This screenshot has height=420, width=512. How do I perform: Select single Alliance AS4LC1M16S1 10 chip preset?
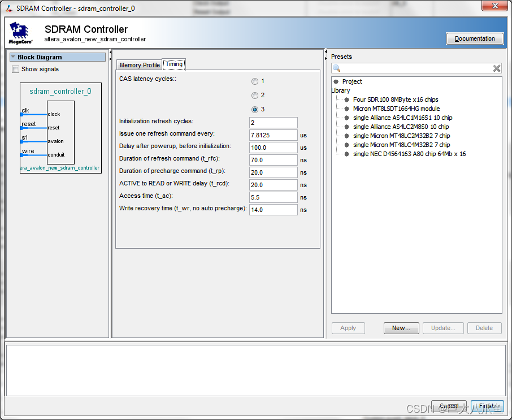point(402,118)
